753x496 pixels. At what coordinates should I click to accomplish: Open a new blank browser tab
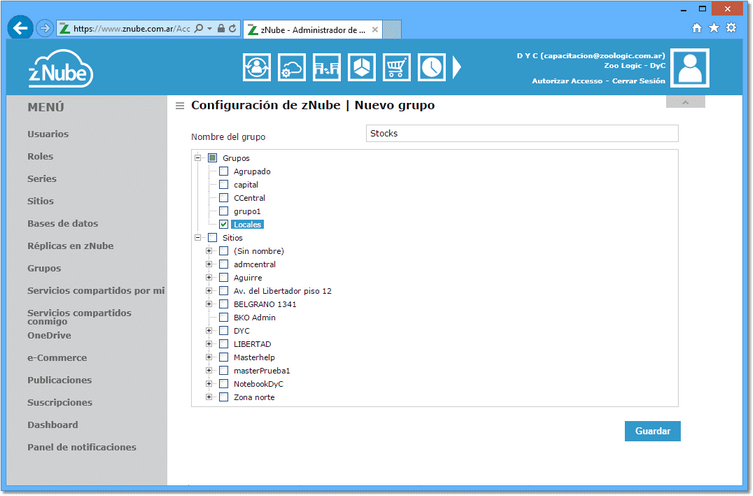tap(392, 30)
